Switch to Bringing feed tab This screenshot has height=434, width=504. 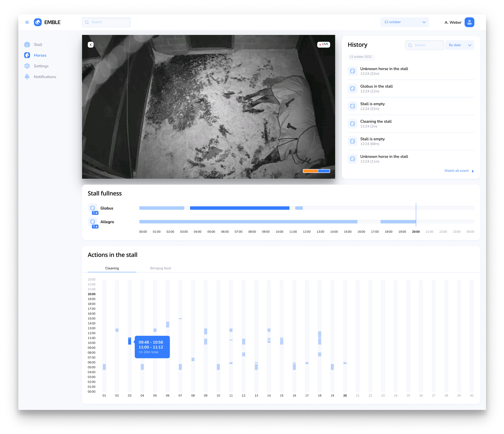tap(160, 268)
